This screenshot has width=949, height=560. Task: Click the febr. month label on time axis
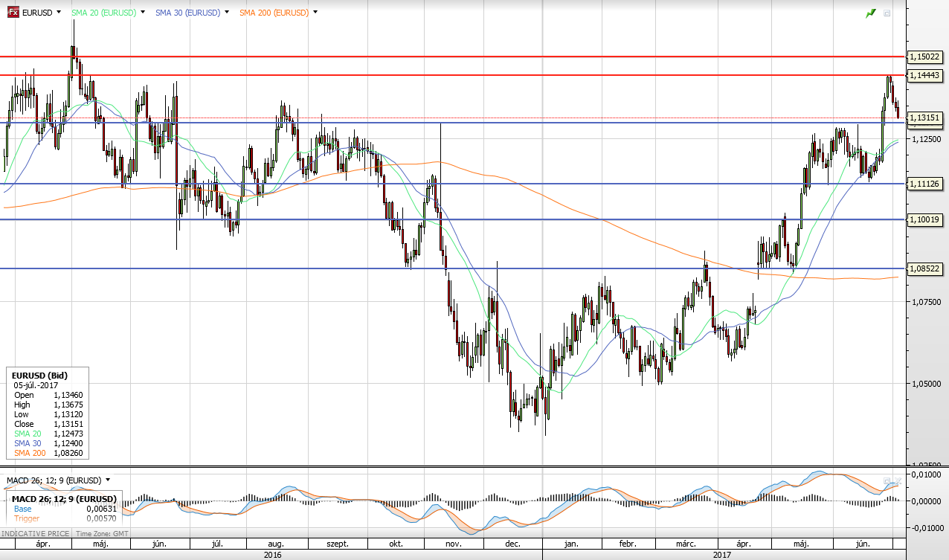point(627,544)
